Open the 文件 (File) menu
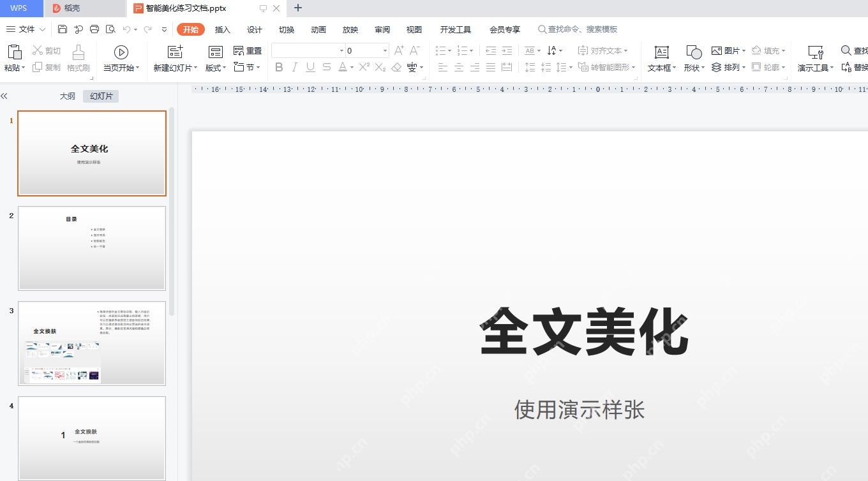Viewport: 868px width, 481px height. point(26,29)
